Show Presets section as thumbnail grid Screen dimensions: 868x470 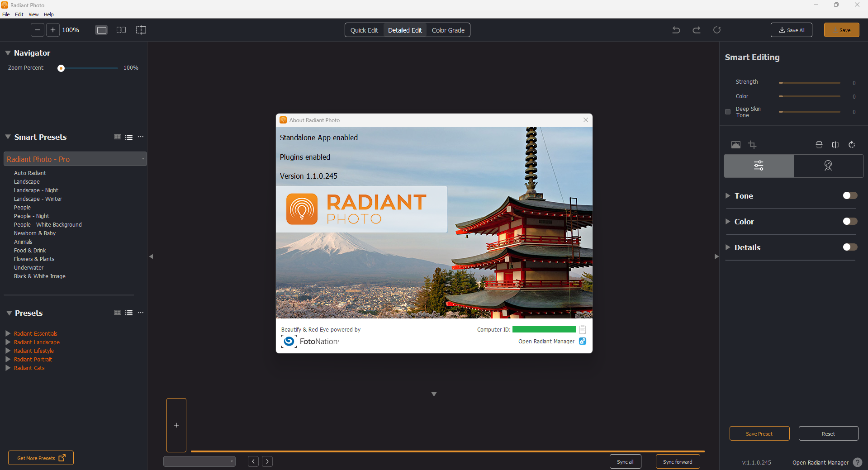click(x=118, y=313)
